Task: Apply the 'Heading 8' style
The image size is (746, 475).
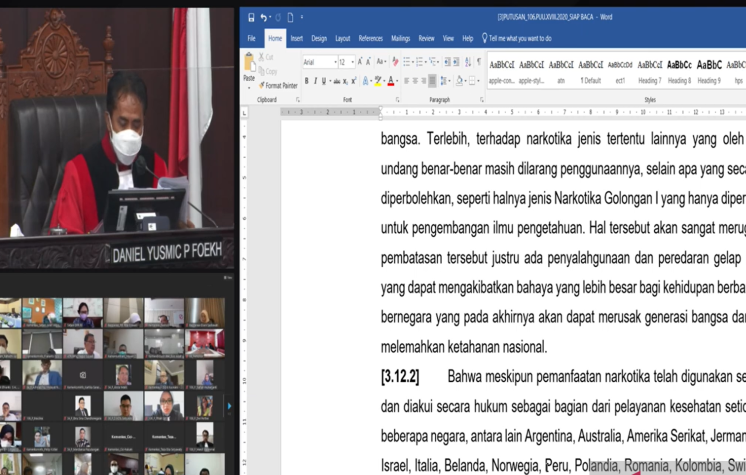Action: click(x=679, y=71)
